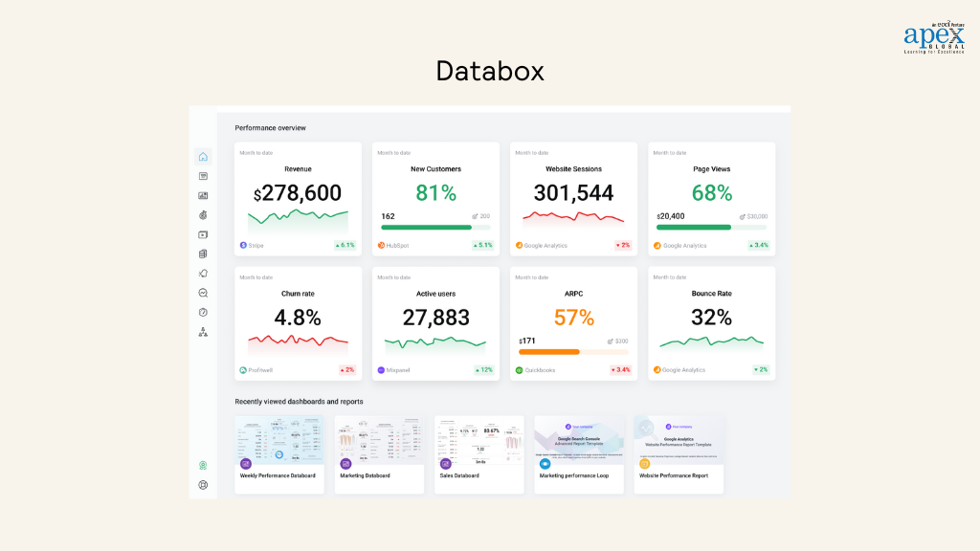
Task: Open the lifebuoy help icon in sidebar
Action: click(203, 485)
